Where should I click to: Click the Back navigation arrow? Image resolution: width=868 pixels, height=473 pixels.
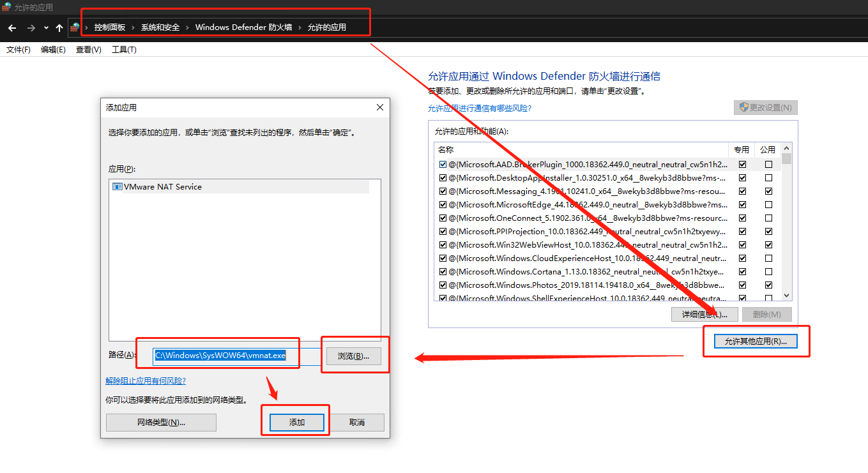tap(11, 28)
